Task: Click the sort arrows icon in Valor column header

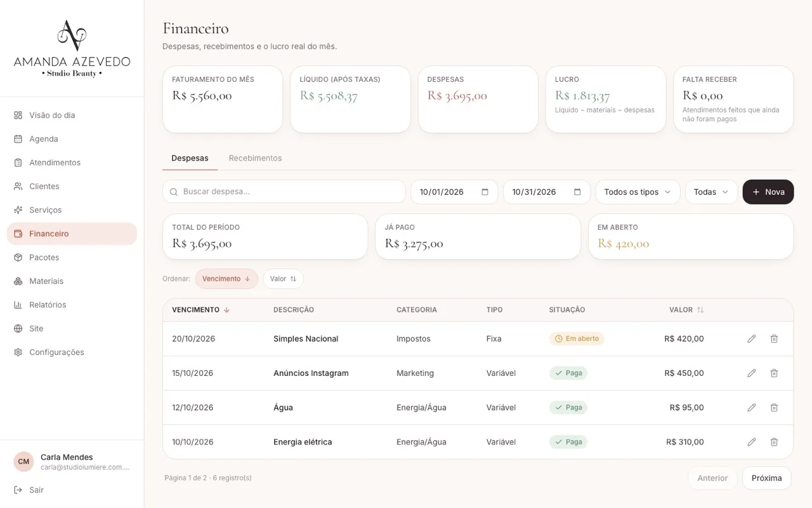Action: click(700, 310)
